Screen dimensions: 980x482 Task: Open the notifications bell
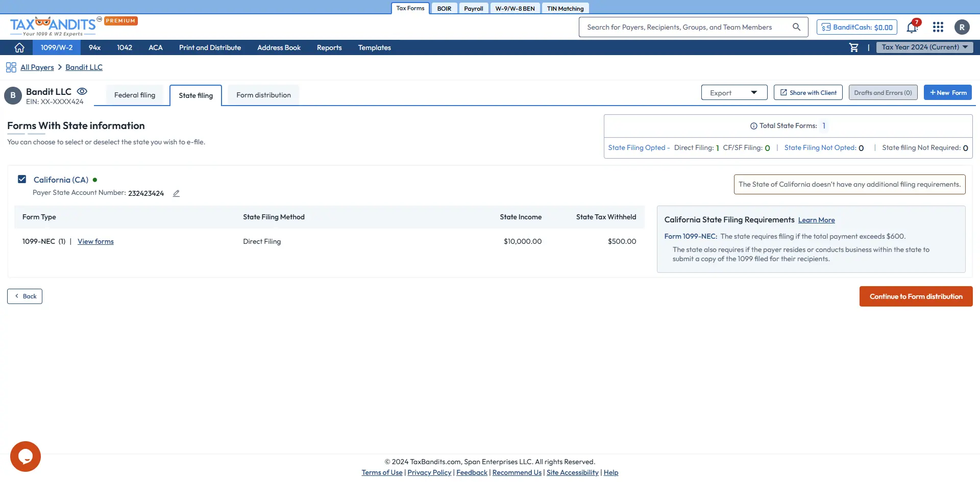[x=912, y=27]
